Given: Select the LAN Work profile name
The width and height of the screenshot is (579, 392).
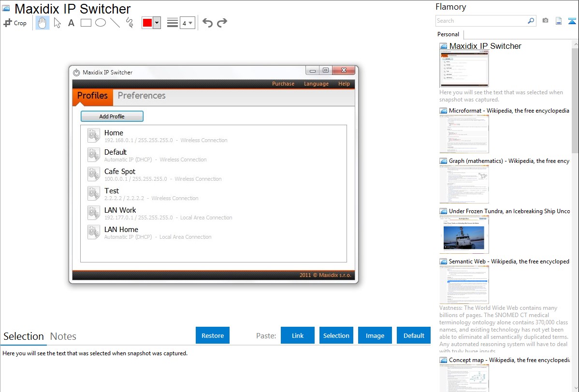Looking at the screenshot, I should tap(120, 210).
